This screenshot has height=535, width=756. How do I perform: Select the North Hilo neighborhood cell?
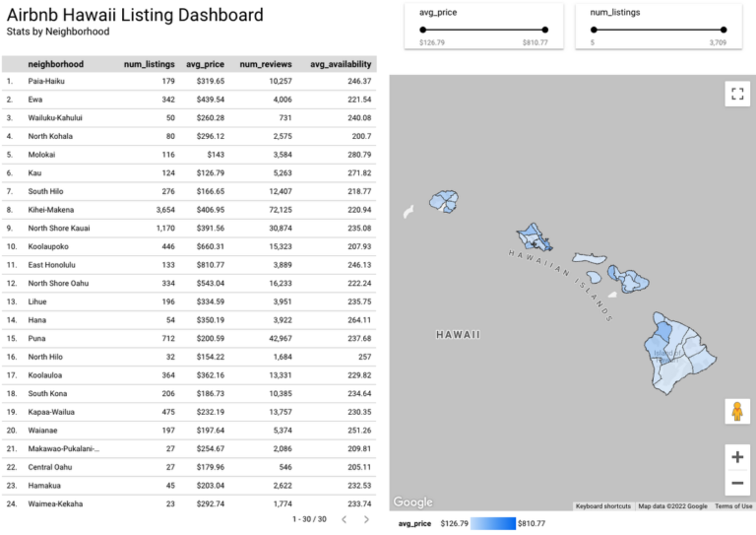tap(45, 357)
